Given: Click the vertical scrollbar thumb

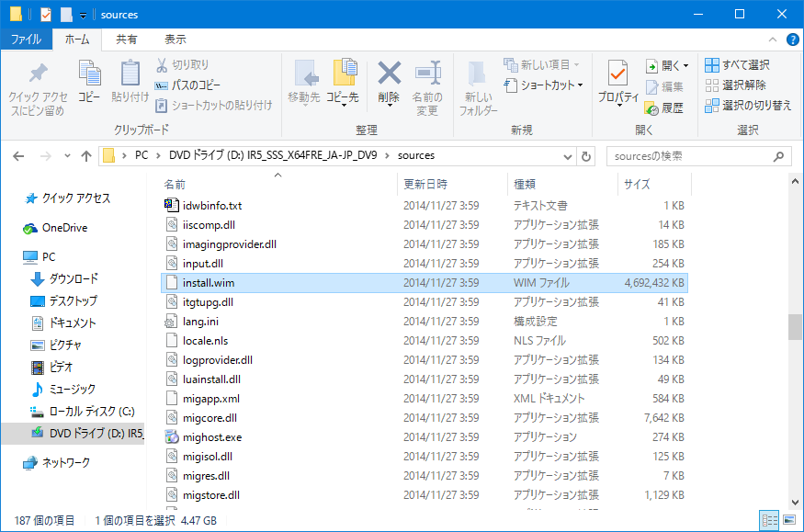Looking at the screenshot, I should (x=796, y=326).
